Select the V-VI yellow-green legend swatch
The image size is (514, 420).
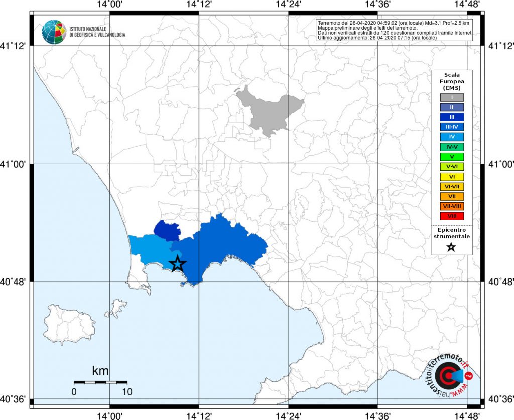tap(452, 167)
